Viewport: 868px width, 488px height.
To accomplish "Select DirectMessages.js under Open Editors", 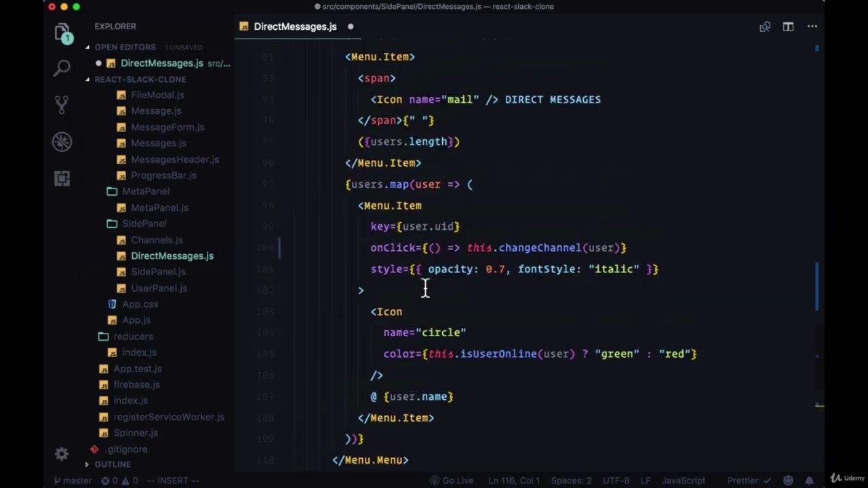I will click(x=161, y=63).
